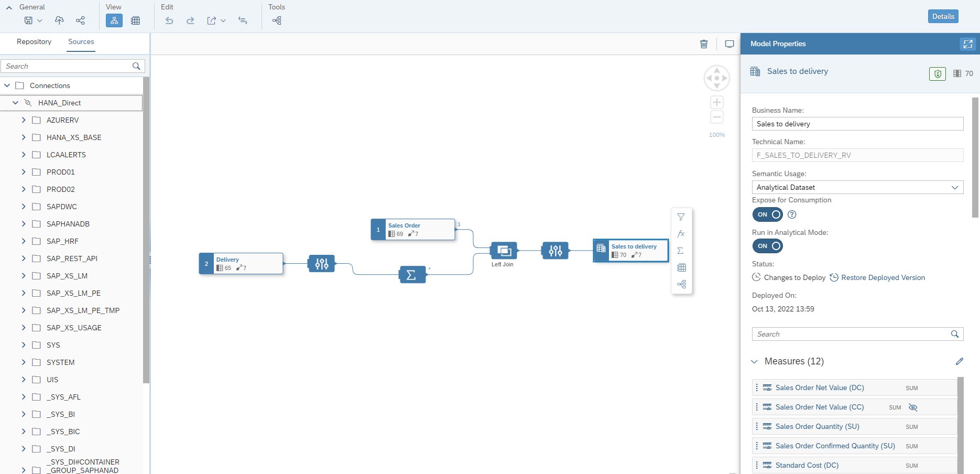Click Restore Deployed Version link
The image size is (980, 474).
[x=883, y=277]
